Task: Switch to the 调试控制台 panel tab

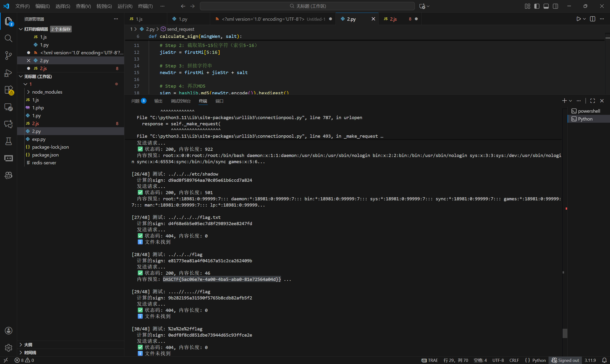Action: click(x=181, y=101)
